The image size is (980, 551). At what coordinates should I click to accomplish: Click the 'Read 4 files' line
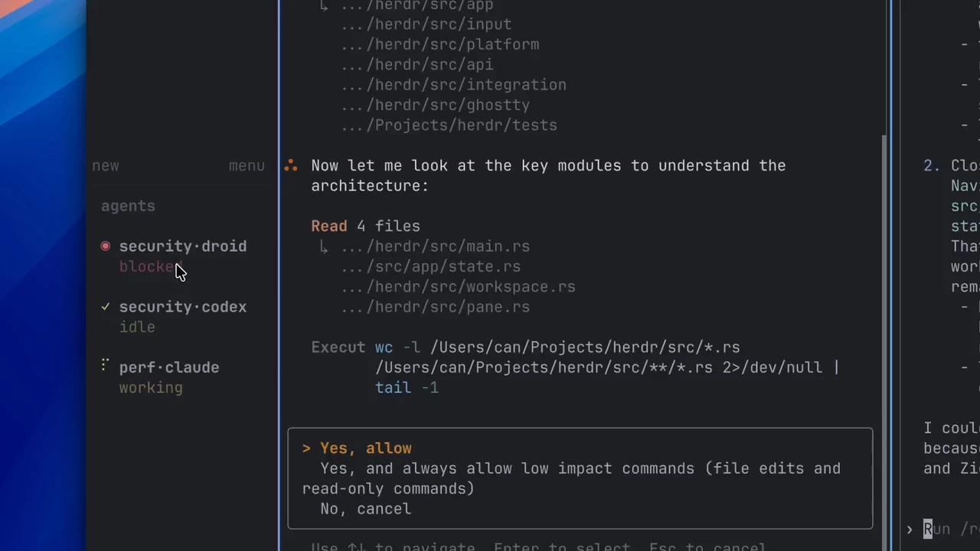[x=365, y=226]
